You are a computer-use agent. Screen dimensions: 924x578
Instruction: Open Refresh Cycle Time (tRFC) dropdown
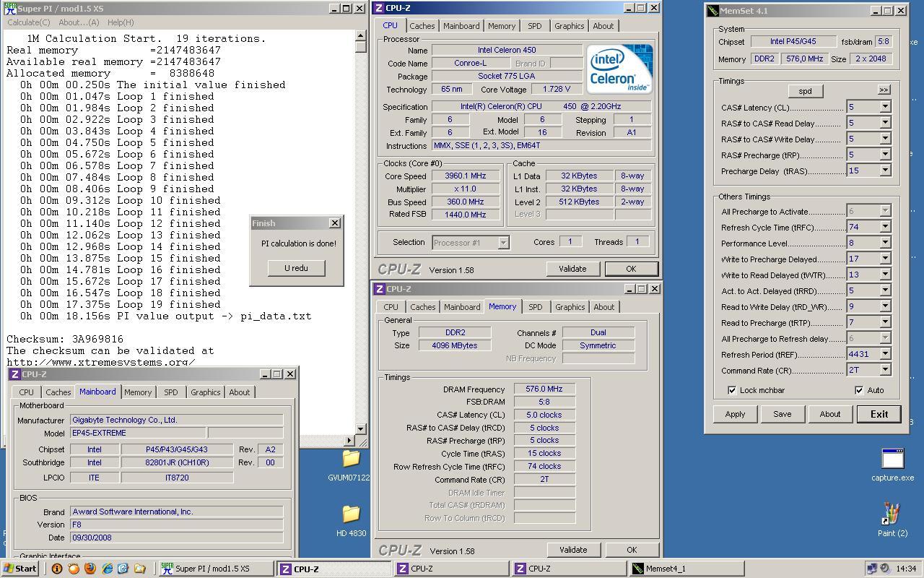pos(885,227)
